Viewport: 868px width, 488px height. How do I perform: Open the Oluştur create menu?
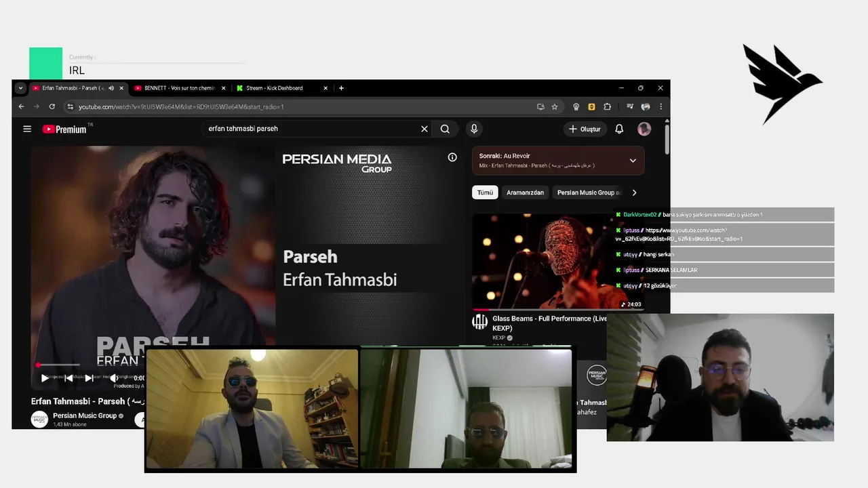[x=585, y=129]
